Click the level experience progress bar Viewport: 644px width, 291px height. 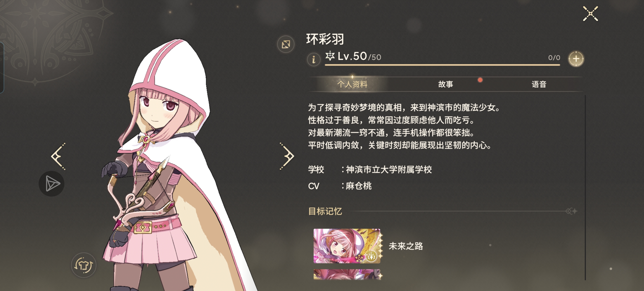(442, 65)
